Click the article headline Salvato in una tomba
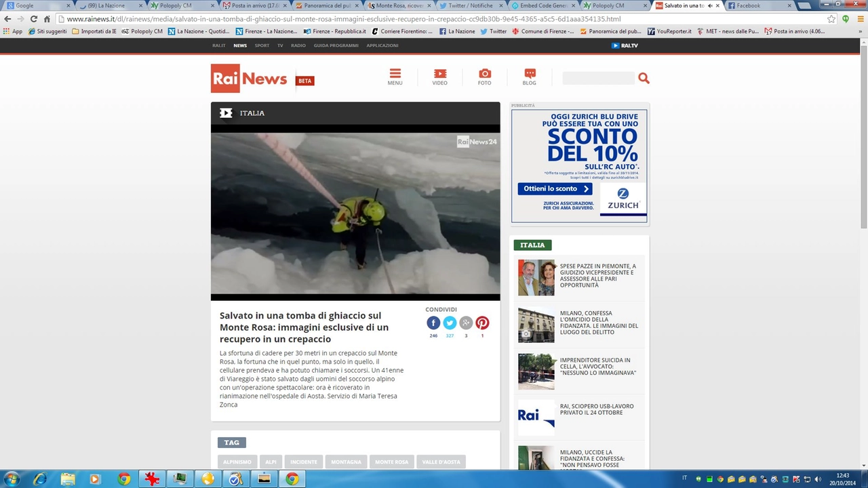868x488 pixels. point(304,327)
